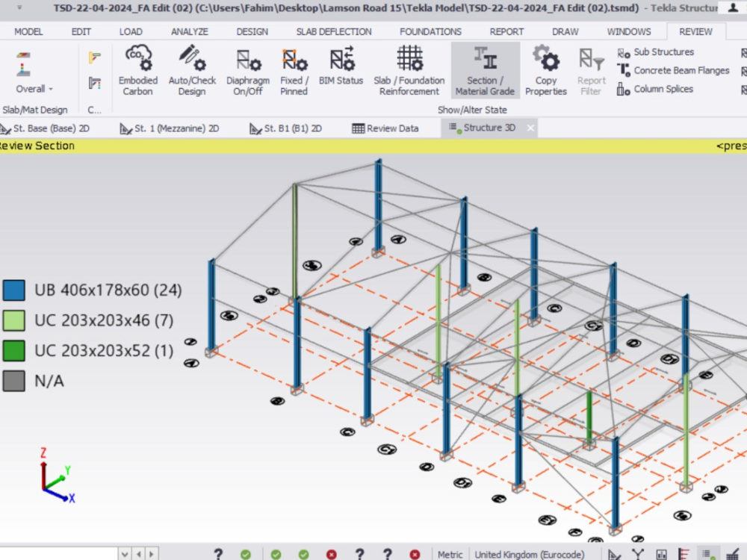
Task: Click list icon with green dot in status bar
Action: [x=707, y=554]
